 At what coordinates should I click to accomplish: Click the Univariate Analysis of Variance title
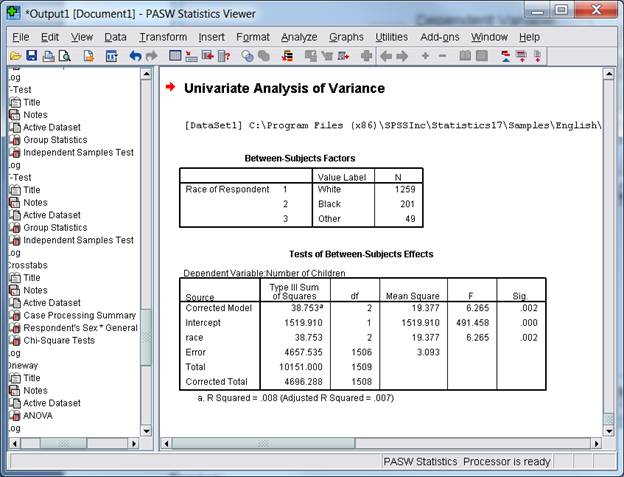click(284, 88)
